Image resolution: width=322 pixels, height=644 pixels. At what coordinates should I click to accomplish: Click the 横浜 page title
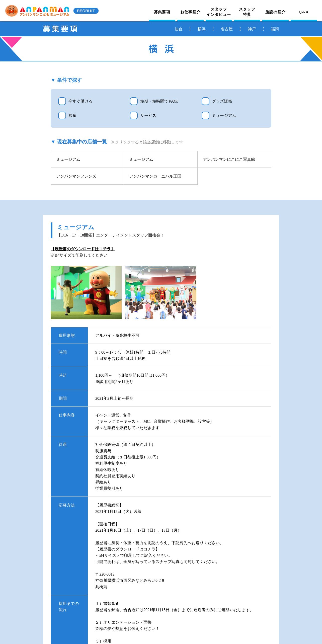pyautogui.click(x=161, y=49)
